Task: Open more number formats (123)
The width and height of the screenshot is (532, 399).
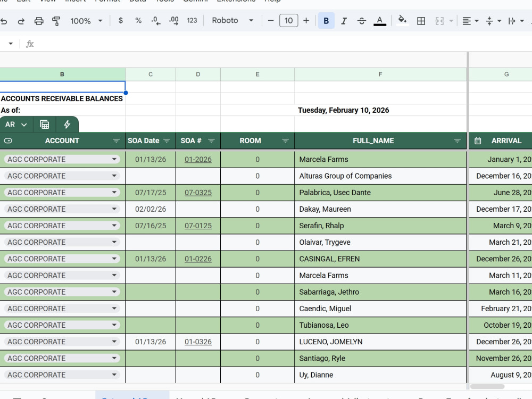Action: tap(192, 21)
